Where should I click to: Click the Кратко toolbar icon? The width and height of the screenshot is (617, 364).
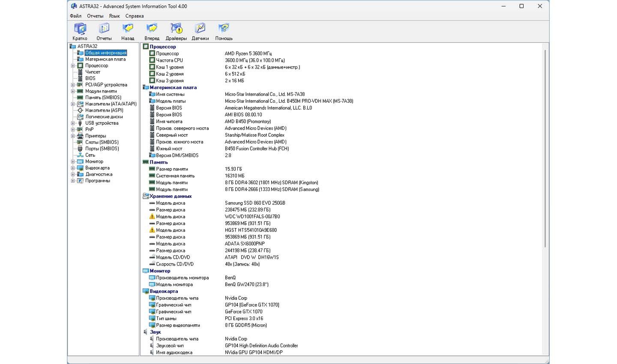coord(80,29)
